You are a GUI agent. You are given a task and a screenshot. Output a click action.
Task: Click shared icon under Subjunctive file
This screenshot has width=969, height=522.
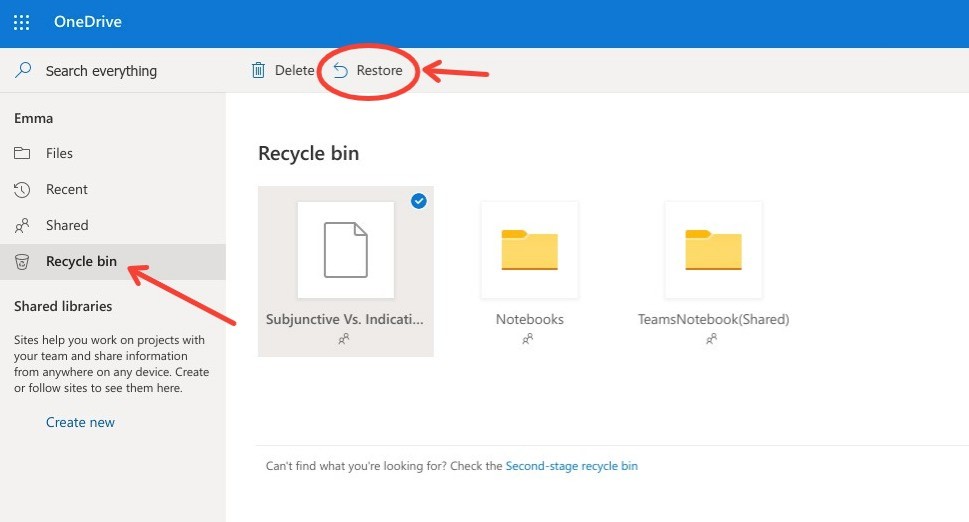[344, 339]
